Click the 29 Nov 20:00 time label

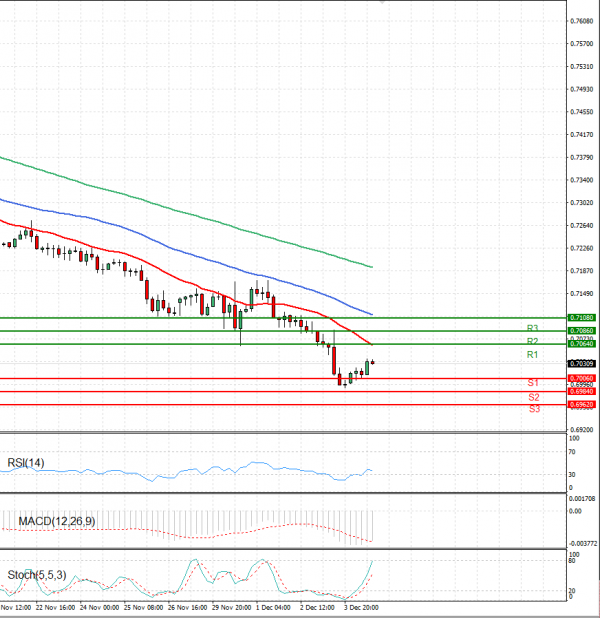click(230, 607)
